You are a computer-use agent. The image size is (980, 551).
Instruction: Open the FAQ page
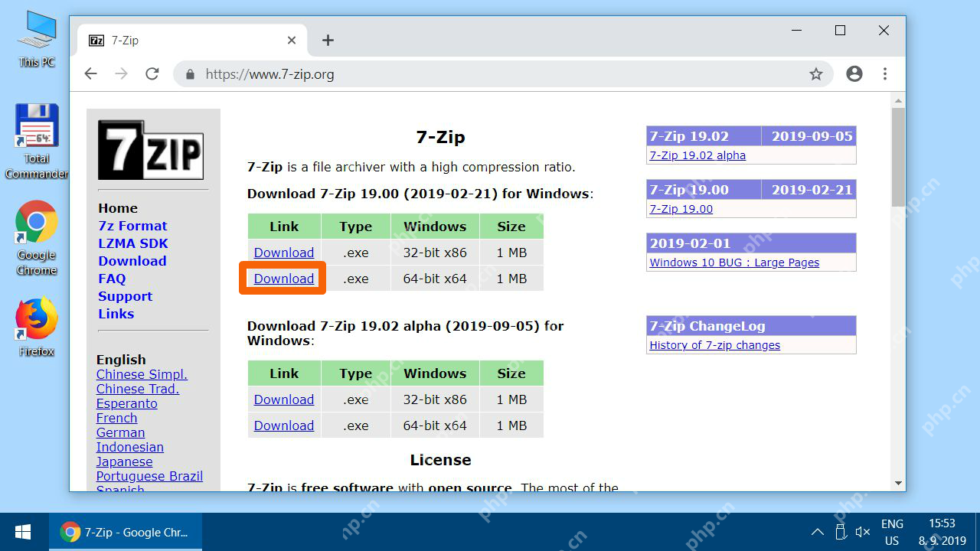[112, 279]
